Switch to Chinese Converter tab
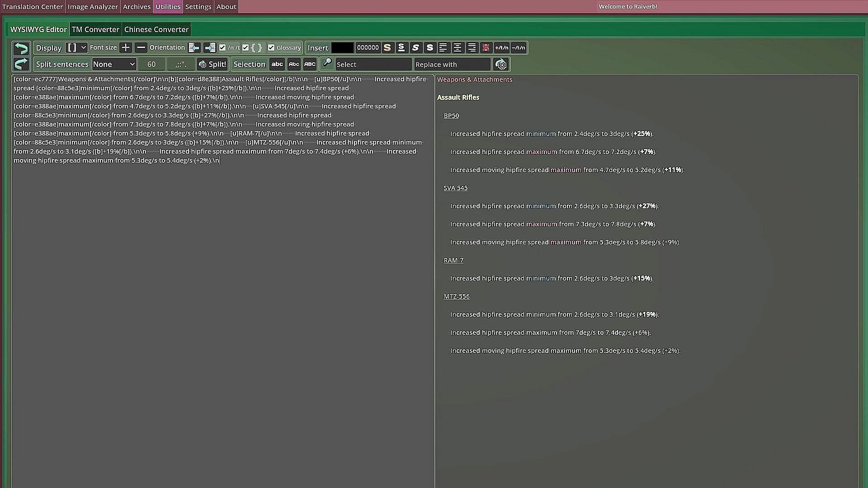Image resolution: width=868 pixels, height=488 pixels. point(156,29)
